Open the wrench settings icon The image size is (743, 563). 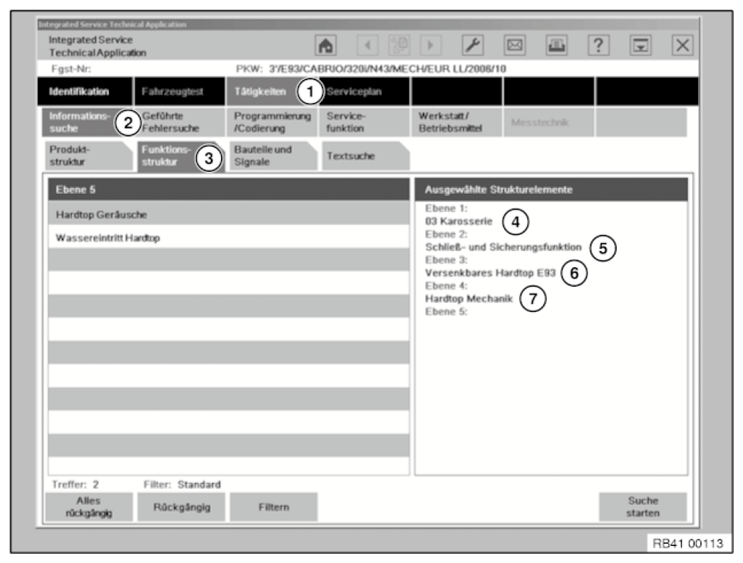click(472, 45)
